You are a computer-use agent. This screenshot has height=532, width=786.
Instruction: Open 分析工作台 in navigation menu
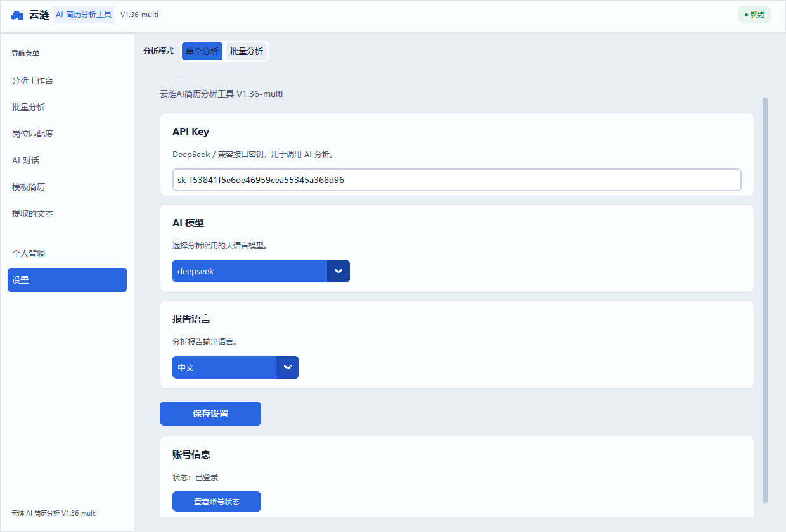click(x=67, y=81)
